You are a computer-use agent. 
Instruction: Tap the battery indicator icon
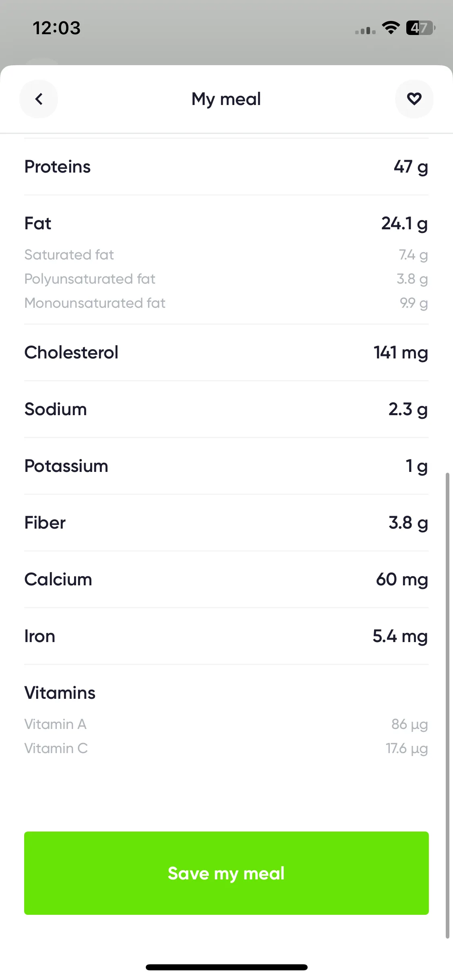click(x=421, y=28)
